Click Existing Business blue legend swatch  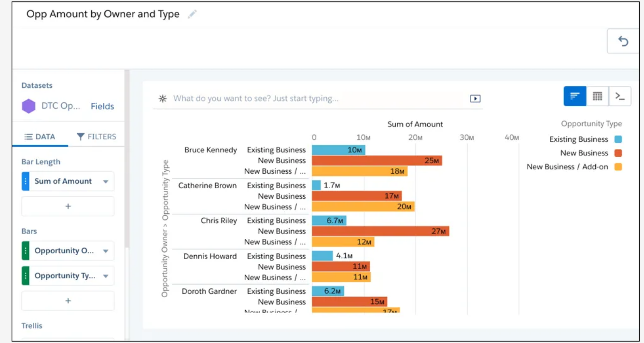[x=618, y=139]
